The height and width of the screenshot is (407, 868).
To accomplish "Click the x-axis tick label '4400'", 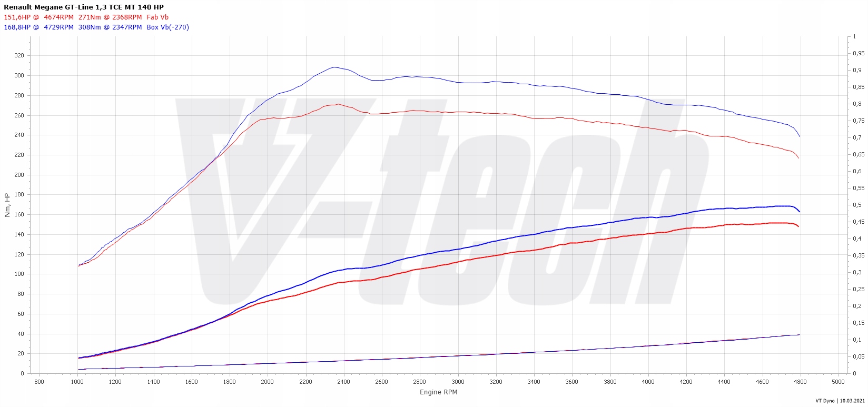I will 724,382.
